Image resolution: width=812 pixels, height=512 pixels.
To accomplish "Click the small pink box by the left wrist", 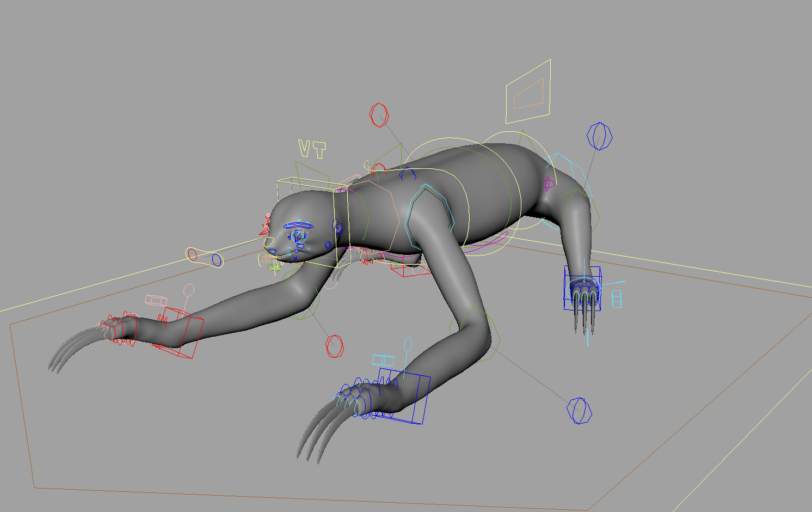I will click(156, 300).
